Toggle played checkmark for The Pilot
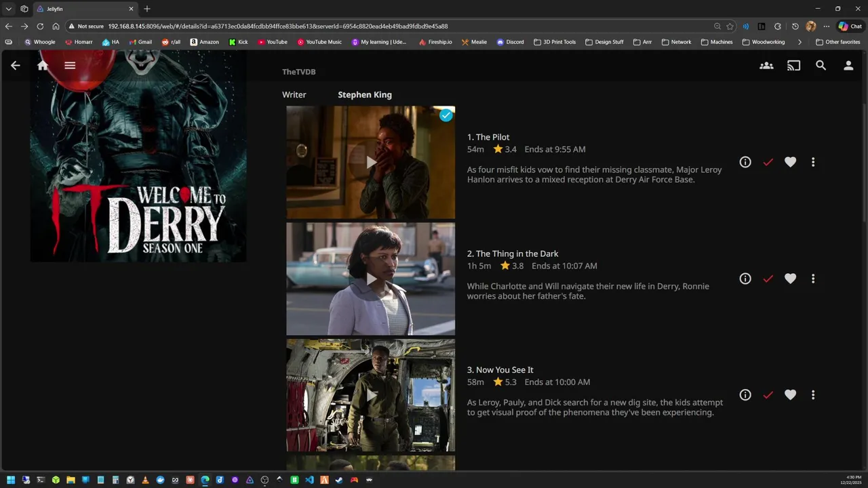868x488 pixels. (x=768, y=162)
